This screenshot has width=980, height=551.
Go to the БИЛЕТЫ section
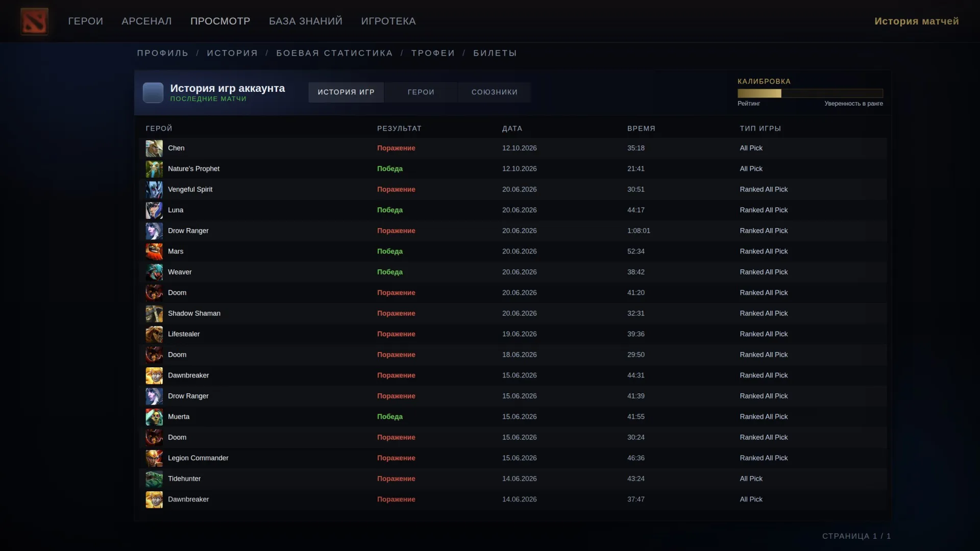click(x=495, y=53)
